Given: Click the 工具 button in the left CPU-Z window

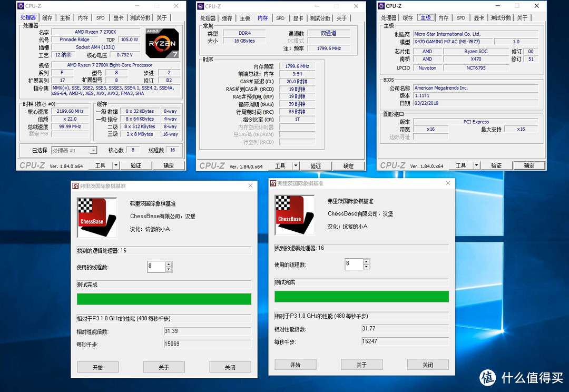Looking at the screenshot, I should (101, 165).
